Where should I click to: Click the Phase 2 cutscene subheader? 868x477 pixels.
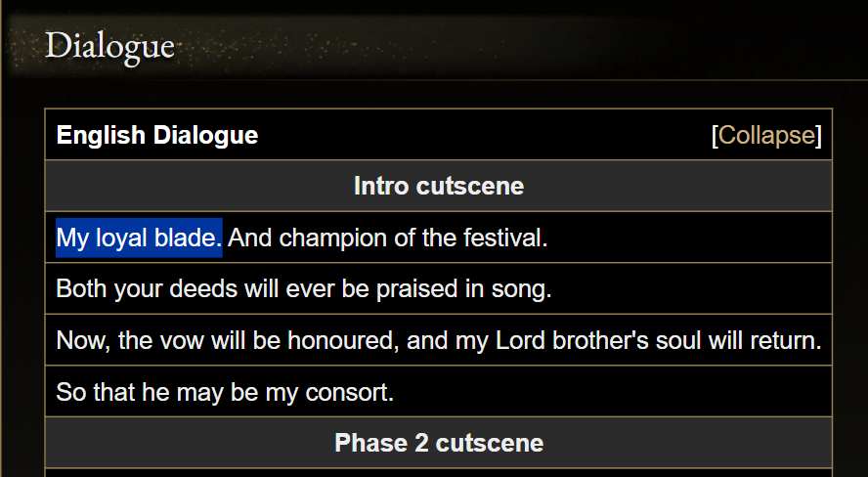tap(438, 443)
